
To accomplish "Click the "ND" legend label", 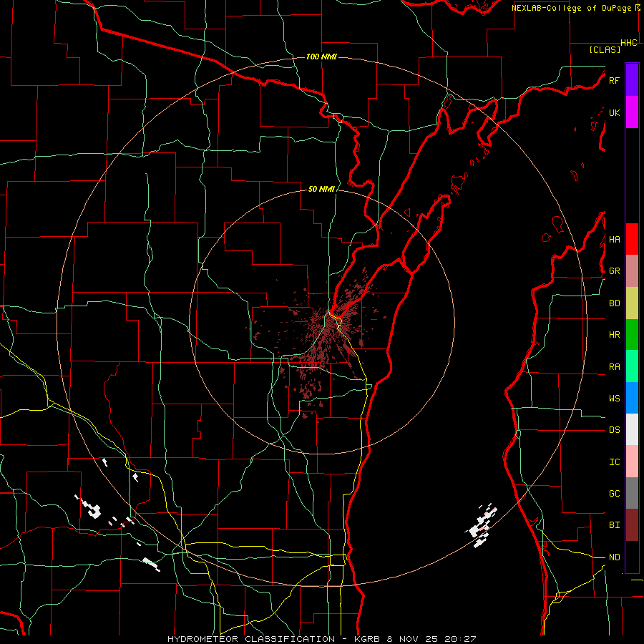I will (614, 557).
